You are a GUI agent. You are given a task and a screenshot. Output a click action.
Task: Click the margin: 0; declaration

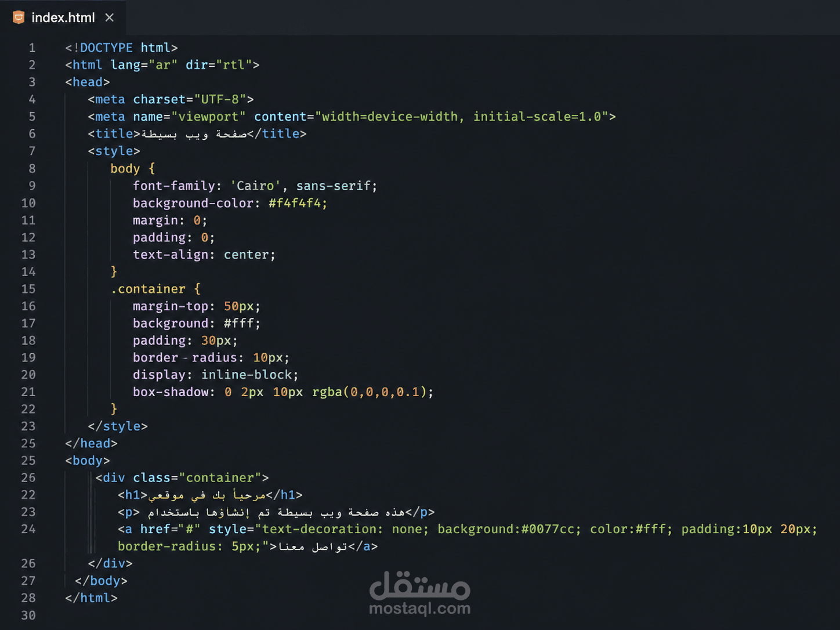[x=170, y=220]
